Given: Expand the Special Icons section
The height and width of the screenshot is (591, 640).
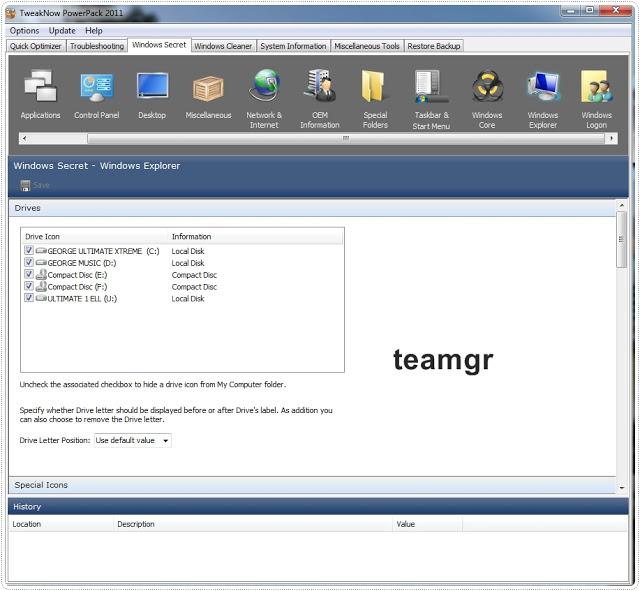Looking at the screenshot, I should (x=312, y=485).
